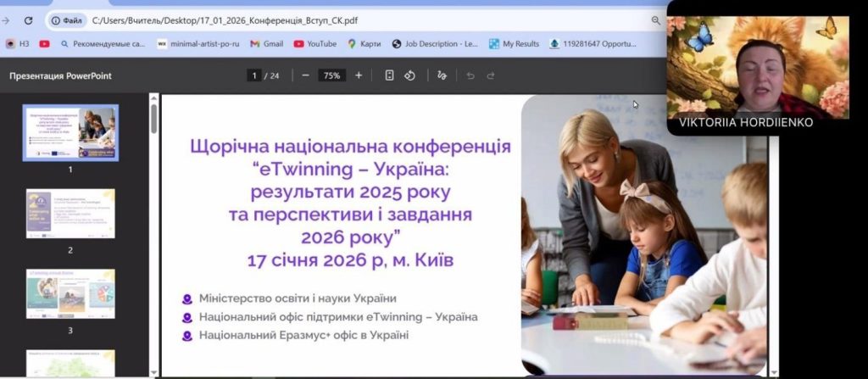Rotate the PDF counterclockwise
The image size is (868, 379).
(409, 75)
